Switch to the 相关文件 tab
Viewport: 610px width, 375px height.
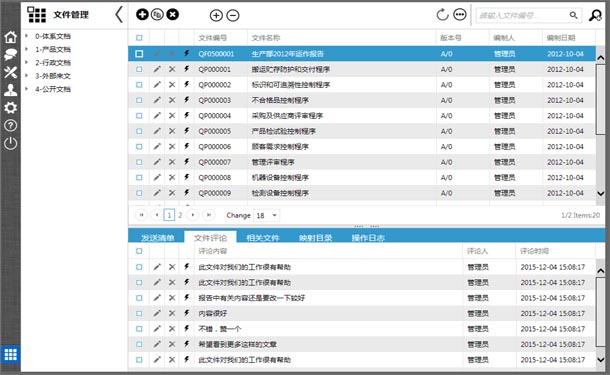263,238
